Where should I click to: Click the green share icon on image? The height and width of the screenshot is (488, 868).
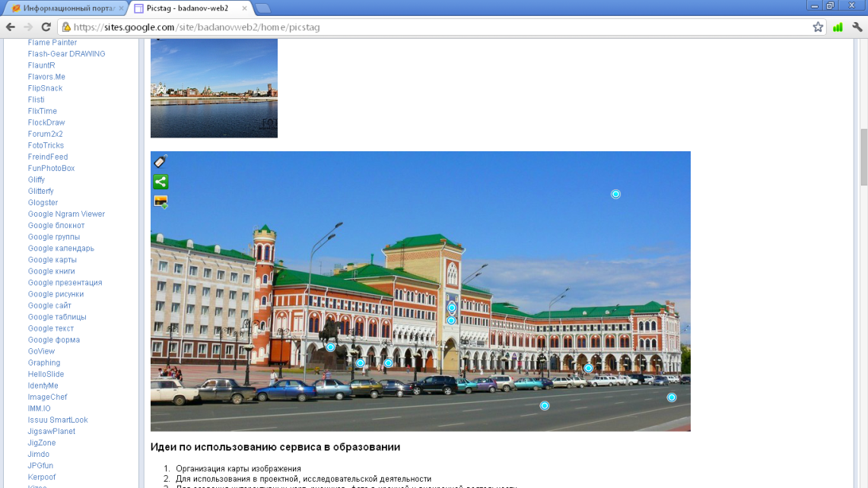click(x=161, y=182)
